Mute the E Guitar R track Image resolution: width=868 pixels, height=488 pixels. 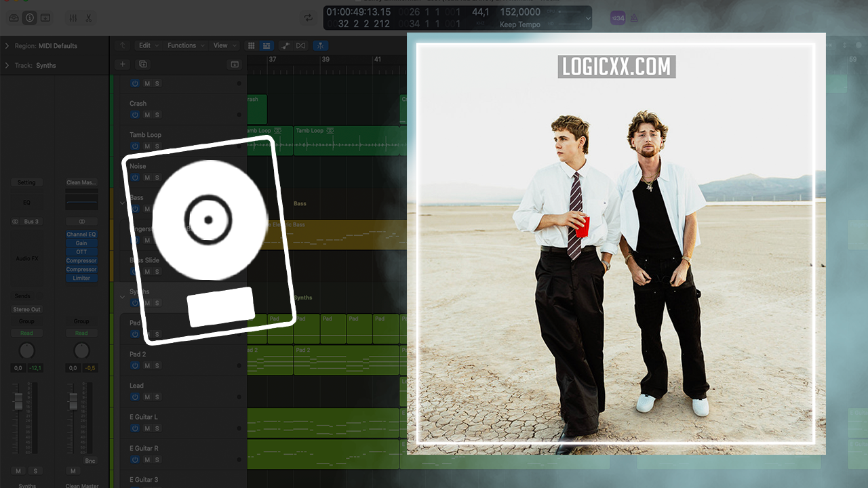click(146, 459)
